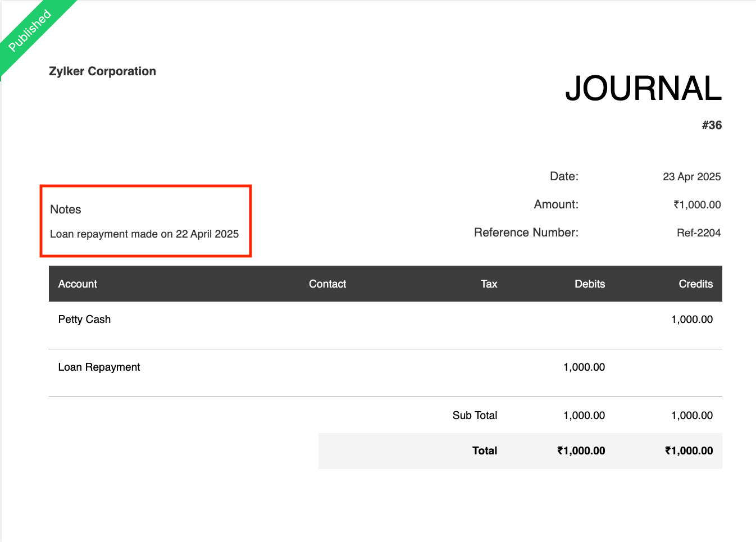Click the Amount label

[x=555, y=204]
